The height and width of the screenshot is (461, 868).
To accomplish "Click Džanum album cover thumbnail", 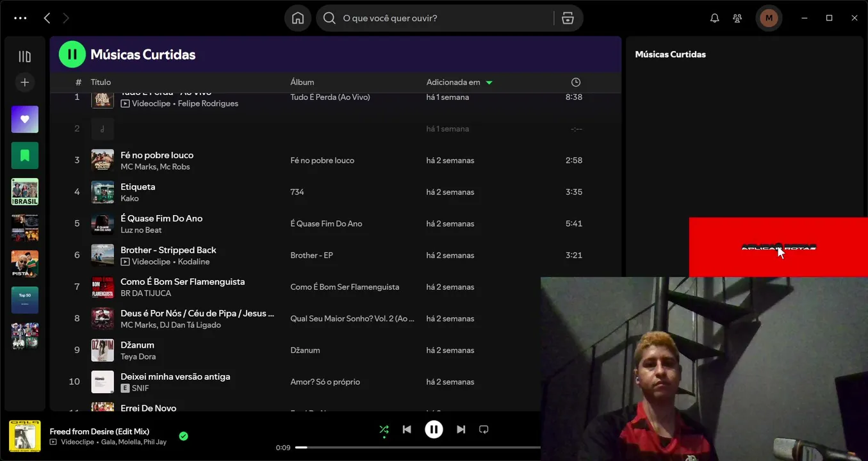I will click(x=102, y=350).
